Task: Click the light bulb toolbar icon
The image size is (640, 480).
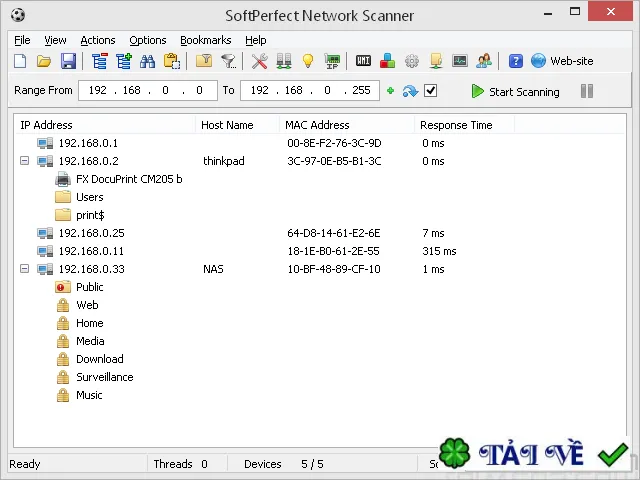Action: pos(308,61)
